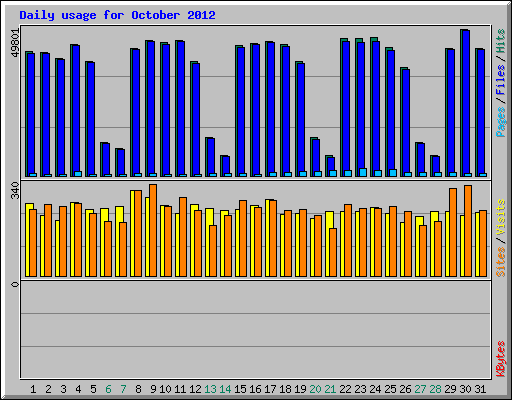
Task: Select the blue files bar for day 1
Action: [31, 115]
